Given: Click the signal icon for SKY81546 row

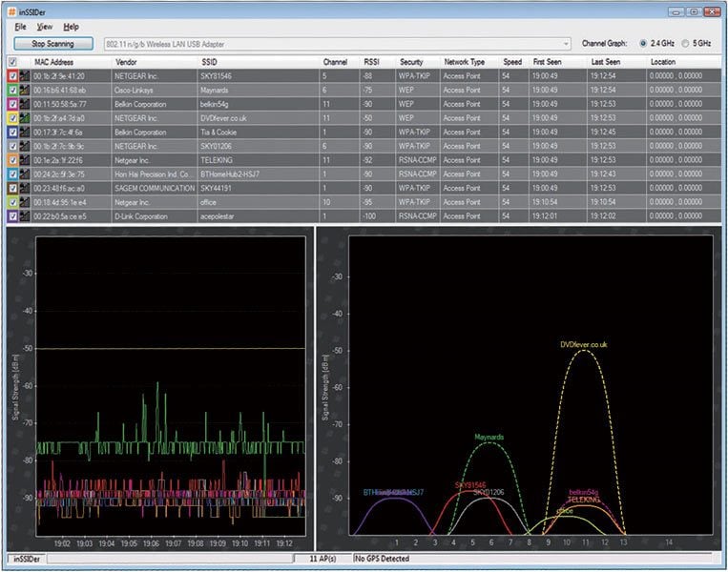Looking at the screenshot, I should 24,76.
